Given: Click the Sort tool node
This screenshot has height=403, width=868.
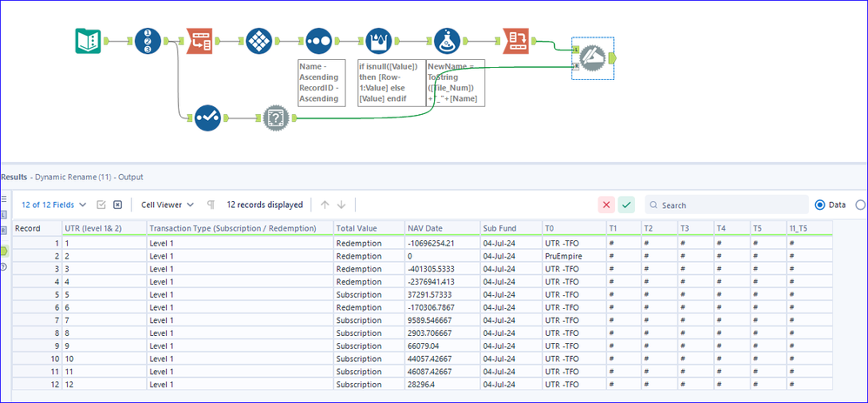Looking at the screenshot, I should tap(318, 41).
